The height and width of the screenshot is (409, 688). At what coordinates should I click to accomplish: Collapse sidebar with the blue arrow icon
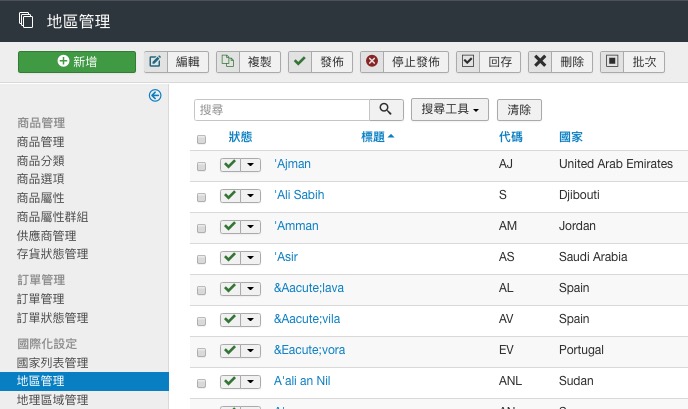(x=155, y=96)
